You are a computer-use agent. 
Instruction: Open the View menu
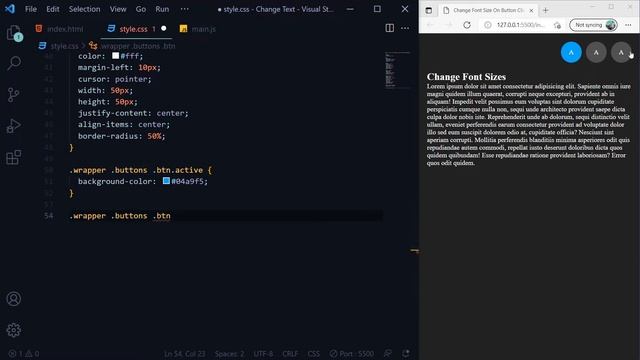(x=118, y=9)
